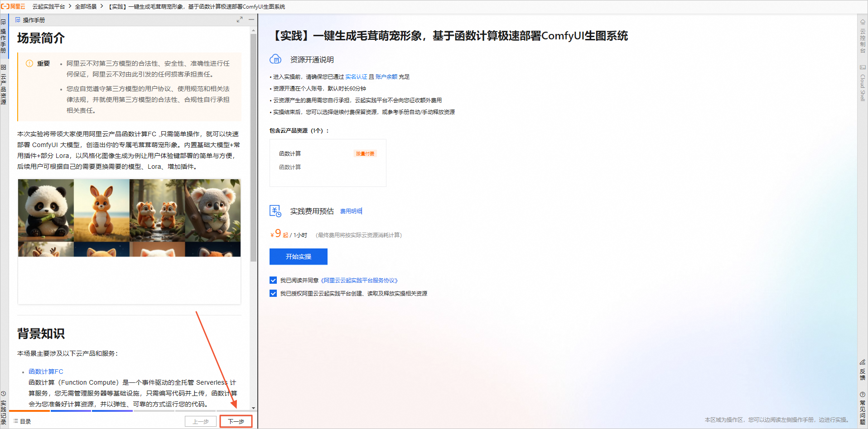Toggle the resource authorization checkbox
Viewport: 868px width, 429px height.
pos(273,293)
